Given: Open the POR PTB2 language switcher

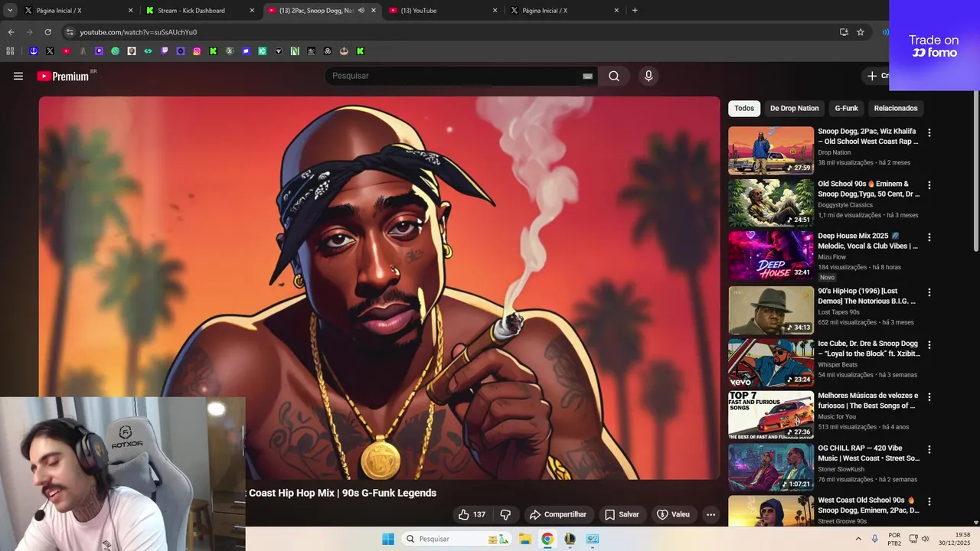Looking at the screenshot, I should 894,539.
